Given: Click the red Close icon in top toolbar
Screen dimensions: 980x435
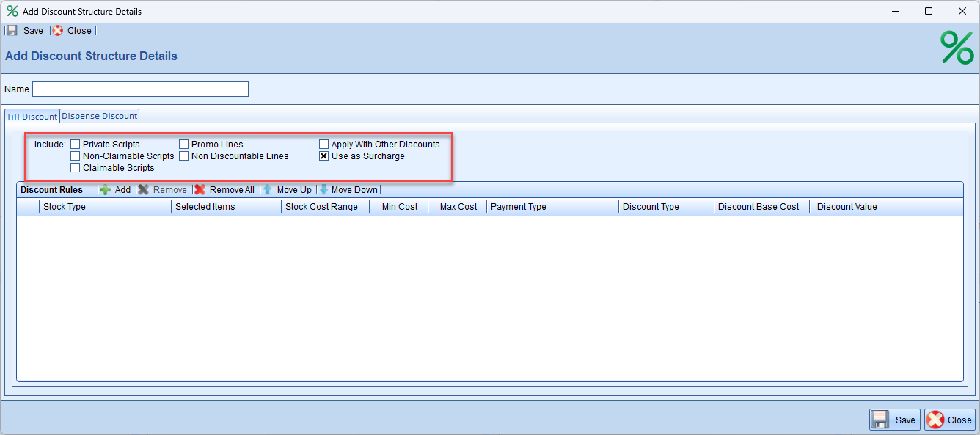Looking at the screenshot, I should (58, 31).
